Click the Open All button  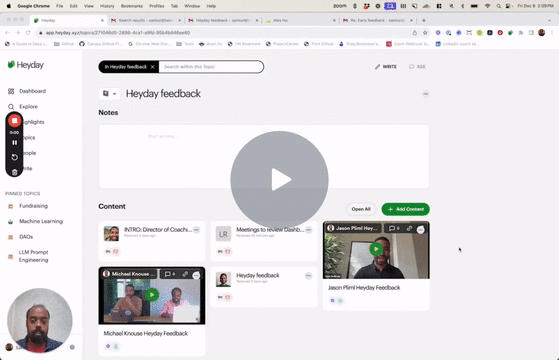coord(361,209)
